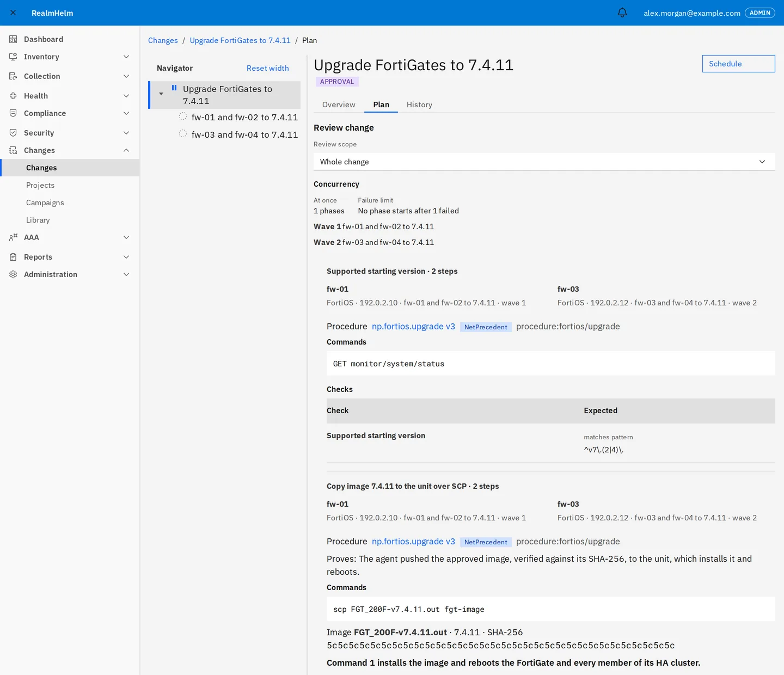Expand the Administration menu chevron
This screenshot has width=784, height=675.
point(126,274)
